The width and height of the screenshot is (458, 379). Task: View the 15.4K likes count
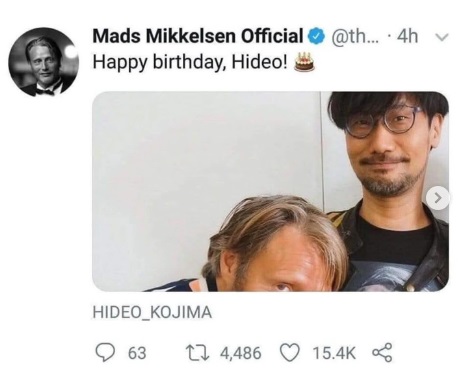(334, 353)
